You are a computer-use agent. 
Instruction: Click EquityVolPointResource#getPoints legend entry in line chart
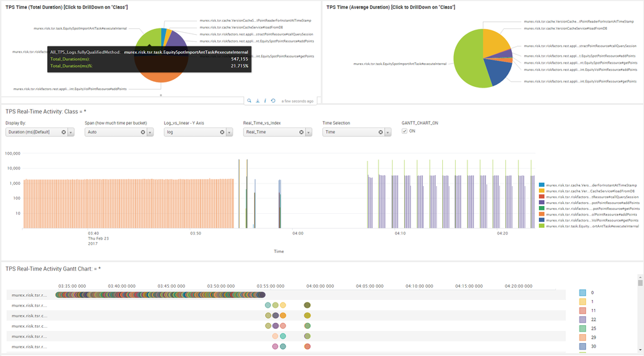[x=592, y=220]
